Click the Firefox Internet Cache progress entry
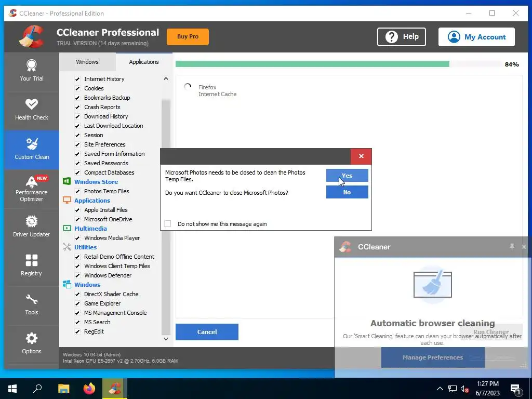Screen dimensions: 532x399 click(217, 90)
